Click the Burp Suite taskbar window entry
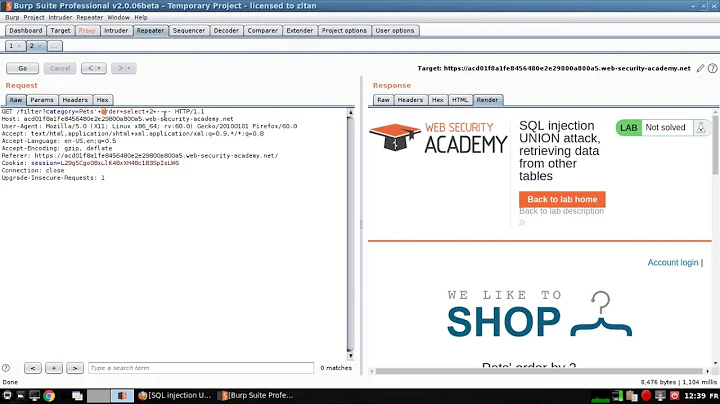720x404 pixels. pos(257,395)
